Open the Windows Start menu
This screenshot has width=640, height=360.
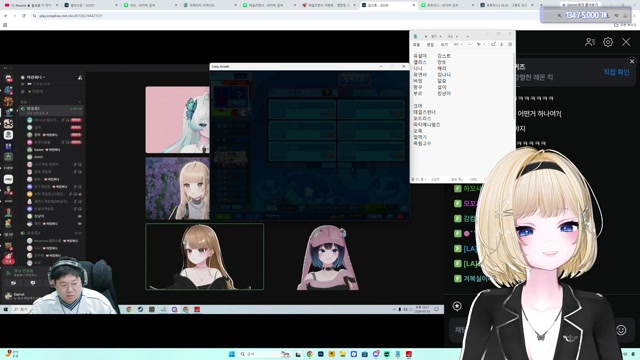(x=231, y=354)
